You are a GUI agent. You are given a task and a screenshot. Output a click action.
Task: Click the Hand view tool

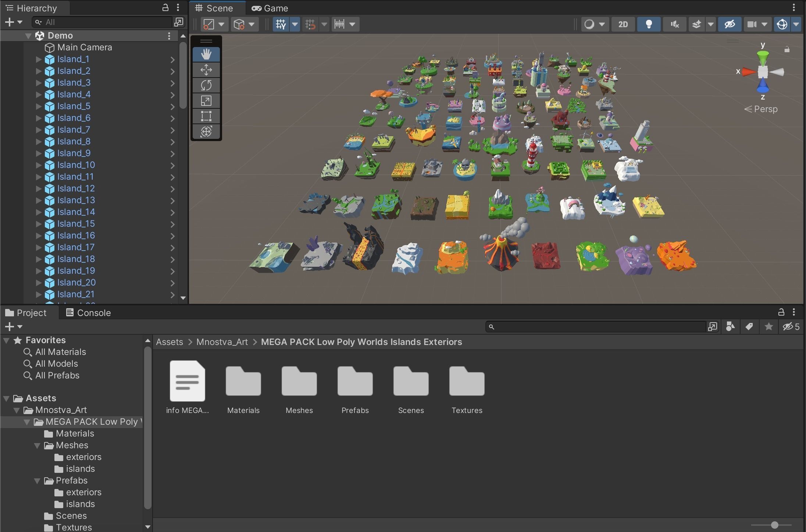point(206,54)
